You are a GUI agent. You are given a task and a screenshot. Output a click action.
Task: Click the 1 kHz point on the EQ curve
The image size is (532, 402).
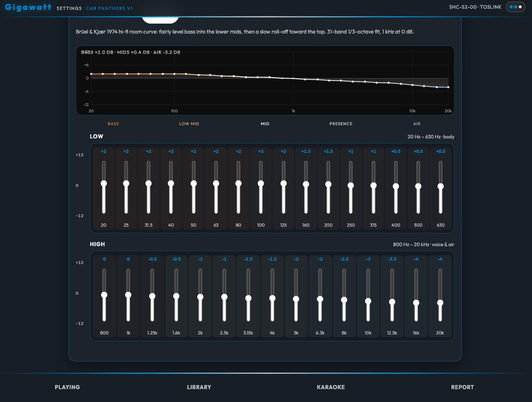click(x=293, y=78)
